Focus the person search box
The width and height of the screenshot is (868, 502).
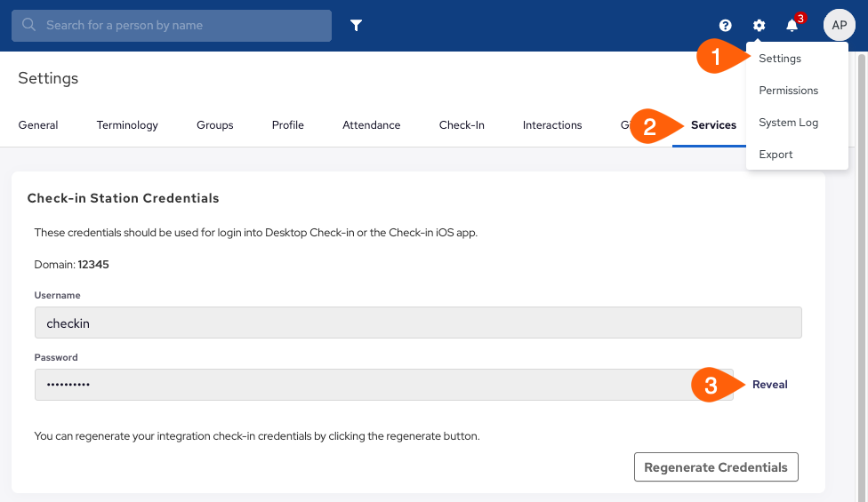(x=172, y=26)
